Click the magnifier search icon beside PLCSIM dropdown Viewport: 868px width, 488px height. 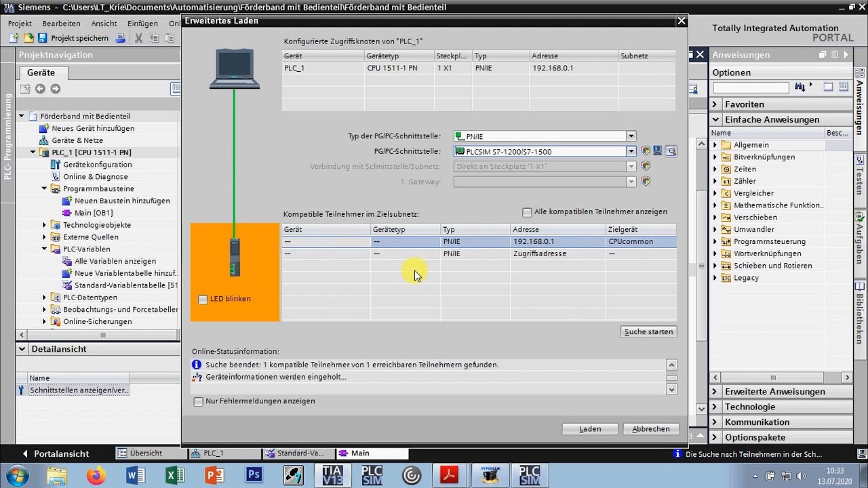click(x=671, y=151)
